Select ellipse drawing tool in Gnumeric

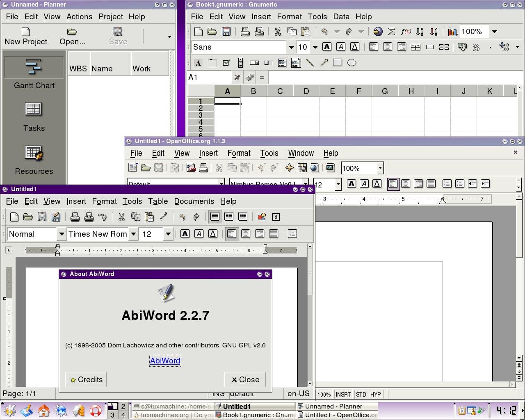(352, 63)
